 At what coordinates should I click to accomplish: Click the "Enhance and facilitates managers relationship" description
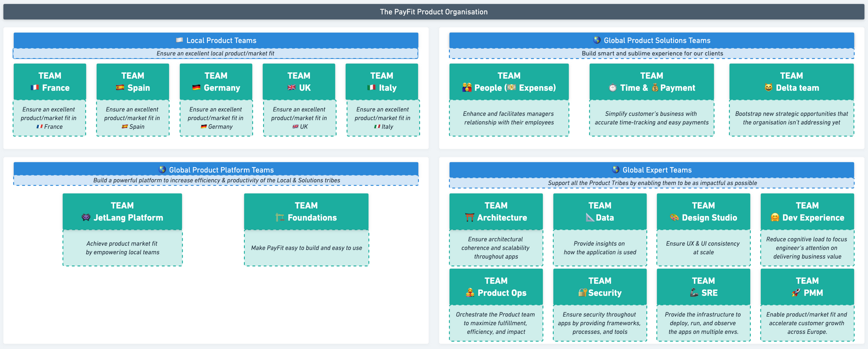[509, 118]
